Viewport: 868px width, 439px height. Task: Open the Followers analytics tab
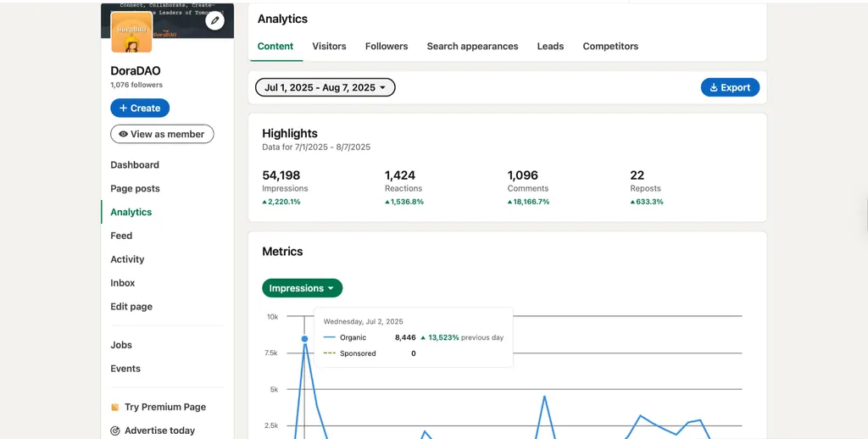pos(387,47)
